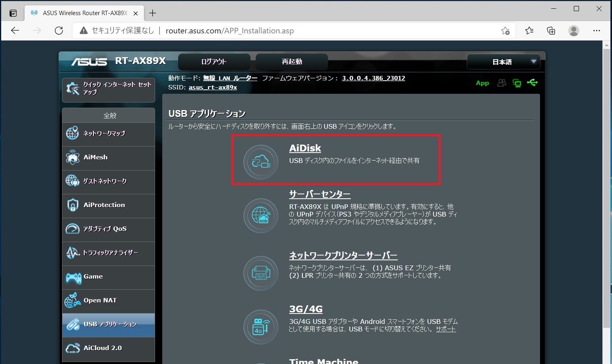Viewport: 612px width, 364px height.
Task: Select Game menu item
Action: (109, 277)
